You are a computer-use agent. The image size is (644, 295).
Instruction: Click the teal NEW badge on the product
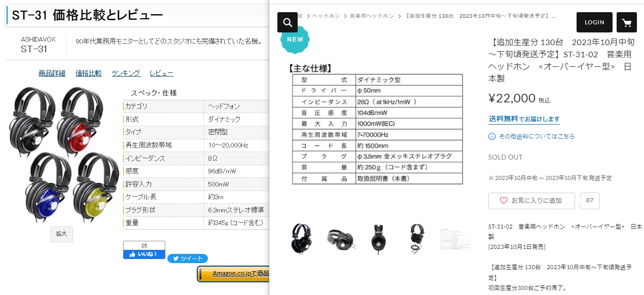pyautogui.click(x=295, y=40)
